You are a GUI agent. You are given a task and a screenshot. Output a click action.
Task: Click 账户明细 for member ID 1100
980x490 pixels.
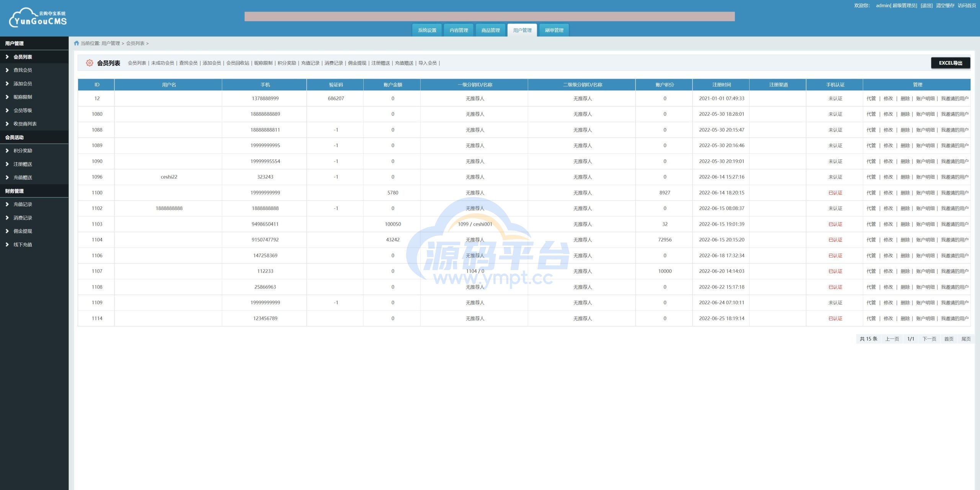point(925,193)
